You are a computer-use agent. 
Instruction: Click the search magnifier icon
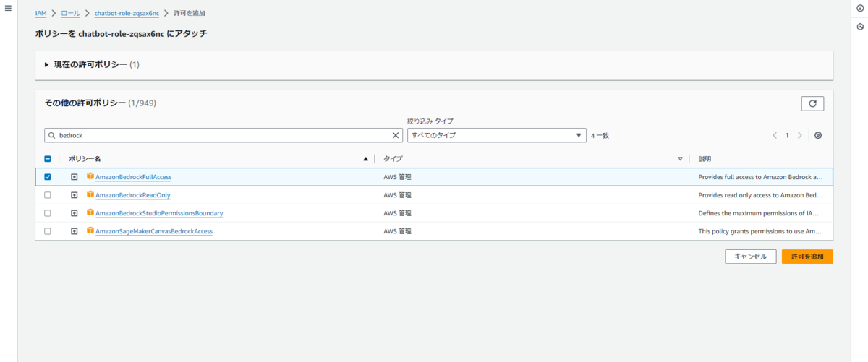(x=51, y=135)
